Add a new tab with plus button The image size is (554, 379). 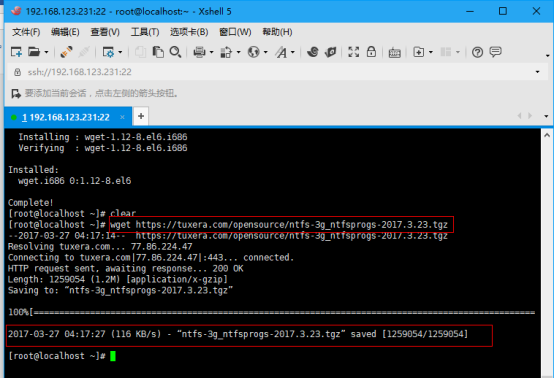tap(141, 116)
